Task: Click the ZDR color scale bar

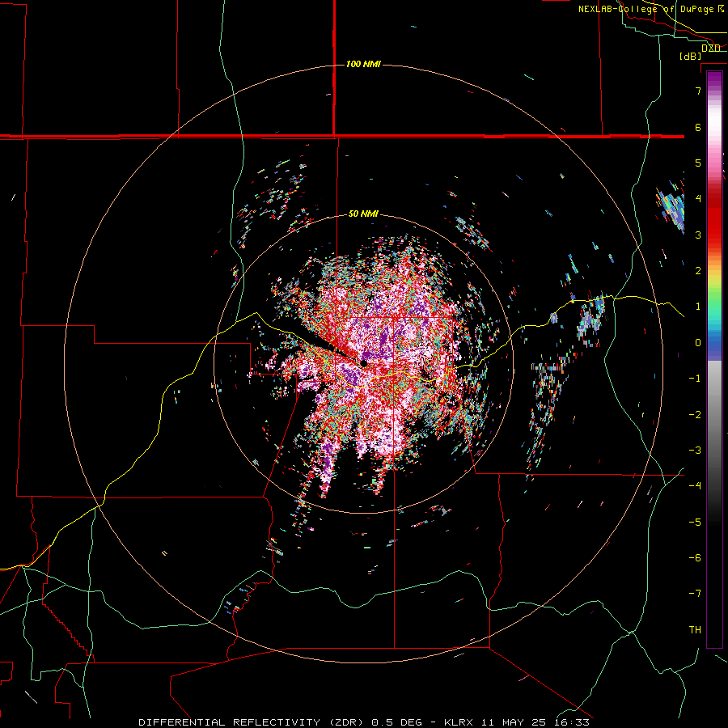Action: pos(714,360)
